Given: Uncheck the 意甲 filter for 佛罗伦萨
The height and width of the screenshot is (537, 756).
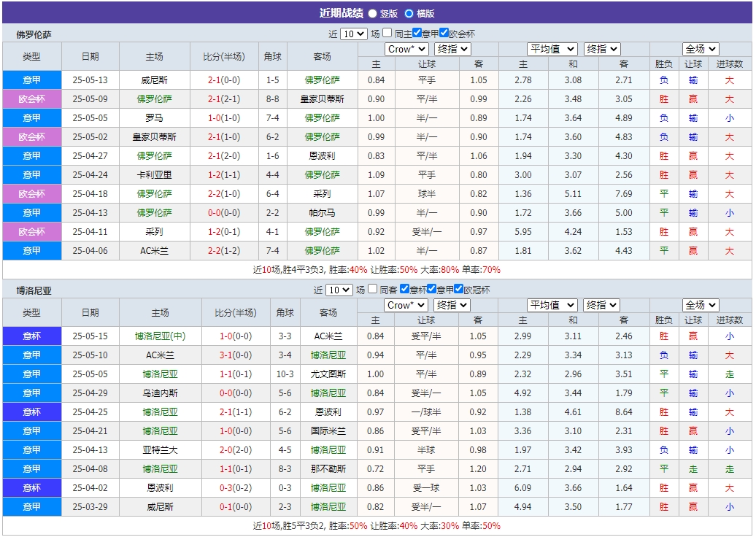Looking at the screenshot, I should pyautogui.click(x=416, y=33).
